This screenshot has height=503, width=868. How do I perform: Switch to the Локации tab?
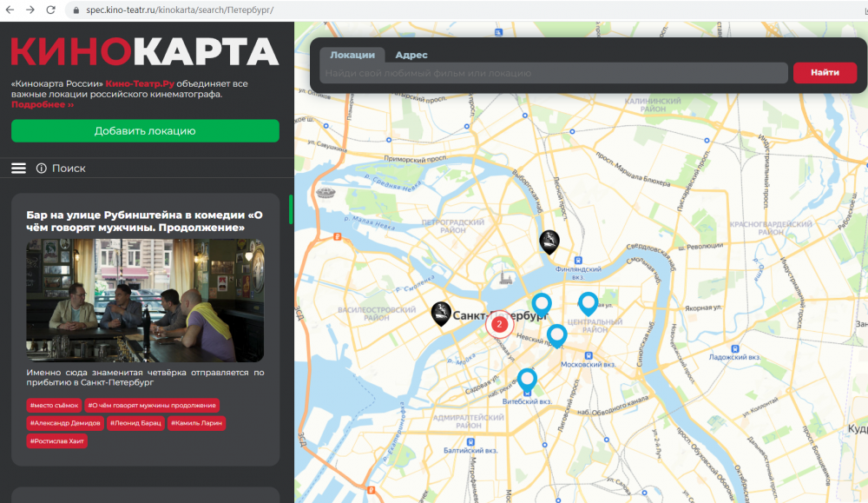pyautogui.click(x=352, y=55)
